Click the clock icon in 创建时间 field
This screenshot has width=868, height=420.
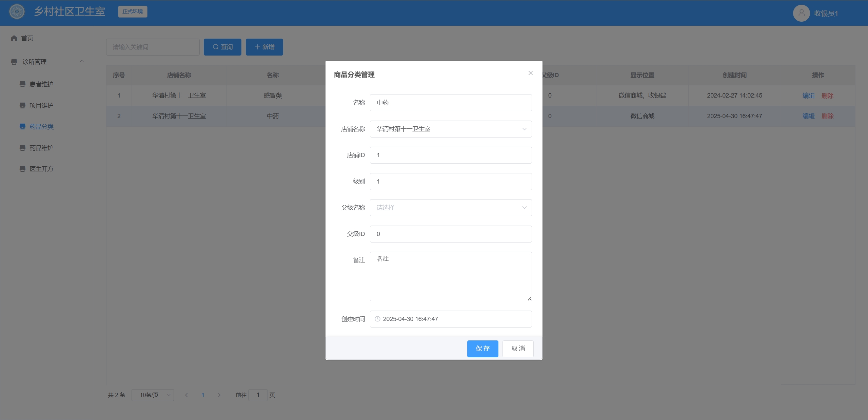point(377,319)
